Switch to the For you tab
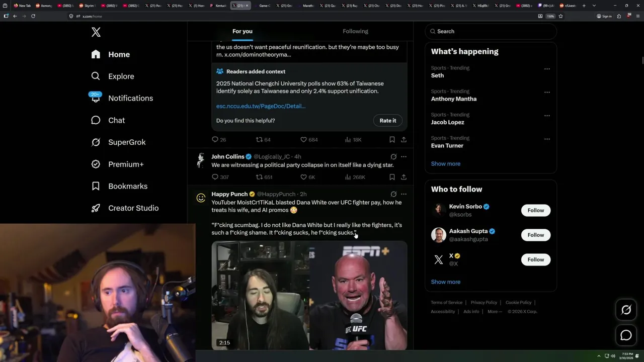Viewport: 644px width, 362px height. [x=243, y=31]
